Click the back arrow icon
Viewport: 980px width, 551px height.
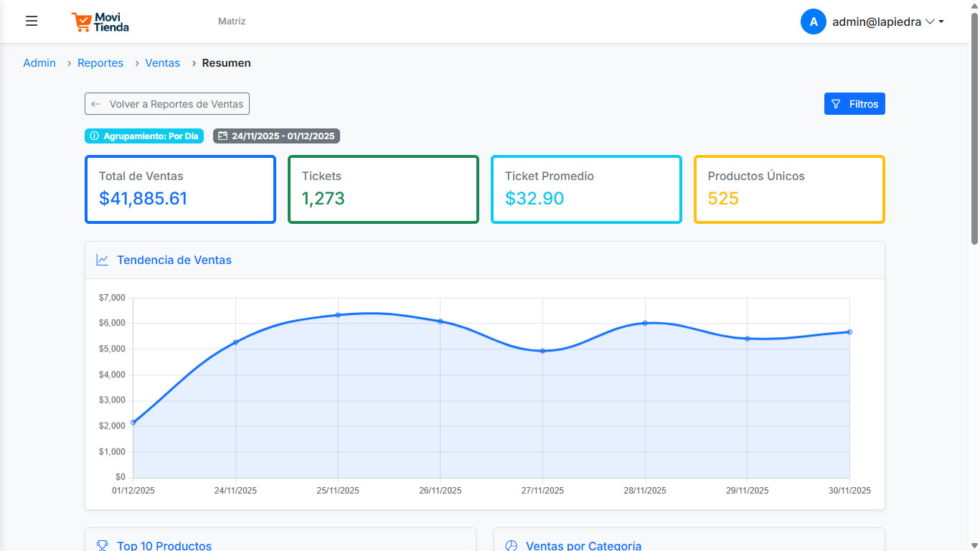coord(96,104)
